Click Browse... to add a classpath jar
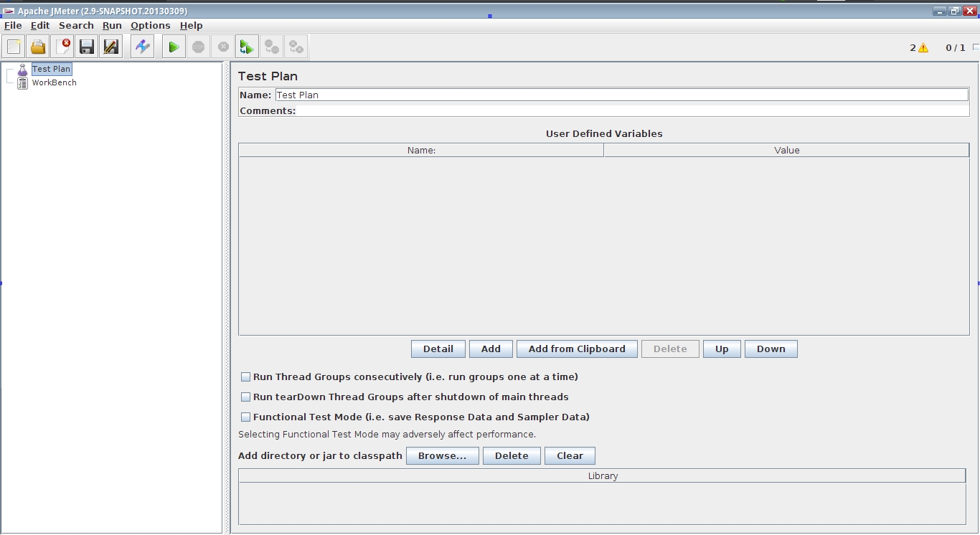 (x=443, y=455)
